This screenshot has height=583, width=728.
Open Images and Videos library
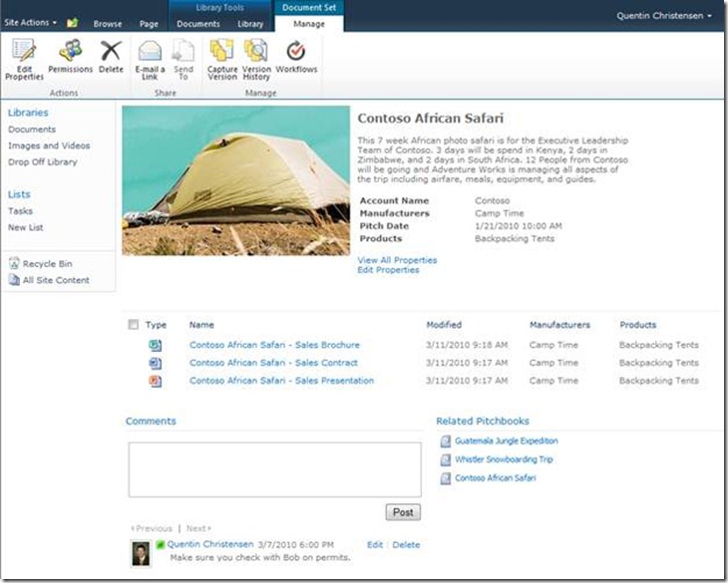[x=49, y=146]
